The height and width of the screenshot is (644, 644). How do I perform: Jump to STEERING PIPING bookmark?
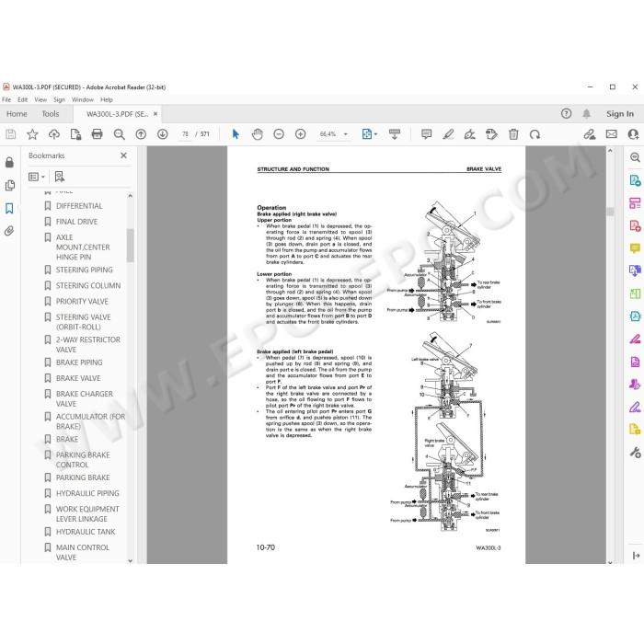(85, 270)
